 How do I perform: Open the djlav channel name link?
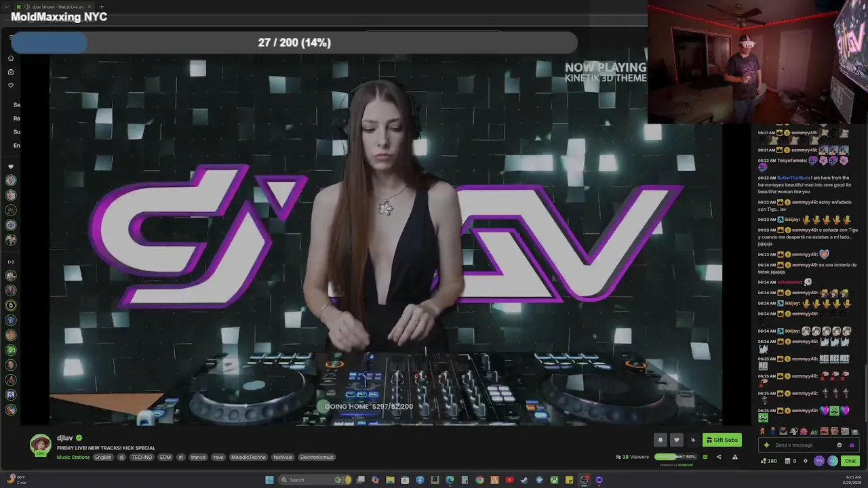[x=64, y=438]
